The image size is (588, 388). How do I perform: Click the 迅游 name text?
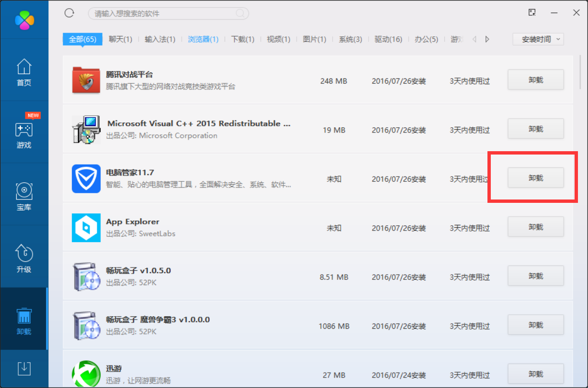pyautogui.click(x=114, y=369)
